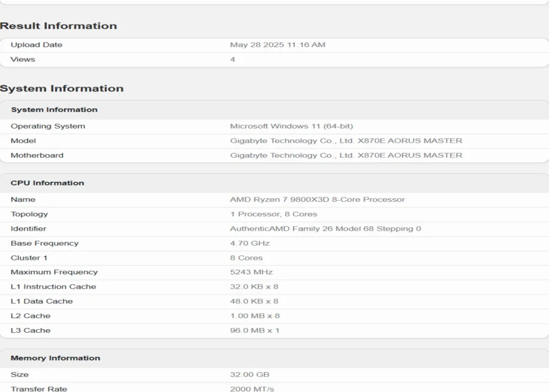Click the Microsoft Windows 11 (64-bit) value
This screenshot has height=392, width=549.
(292, 126)
